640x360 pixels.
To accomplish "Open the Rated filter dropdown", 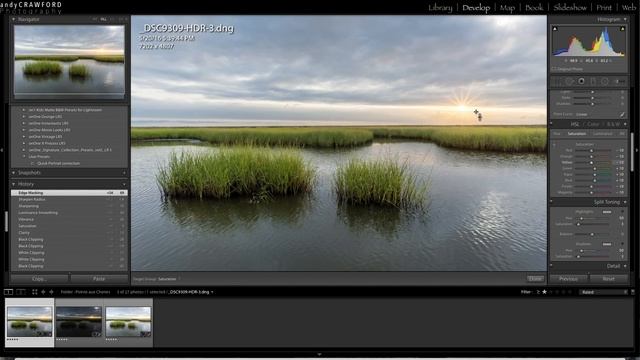I will coord(603,292).
